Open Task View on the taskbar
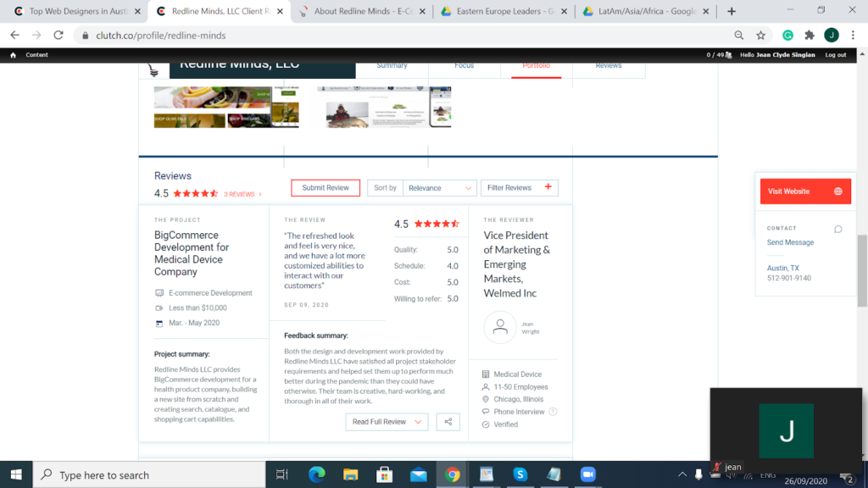Viewport: 868px width, 488px height. click(x=281, y=474)
